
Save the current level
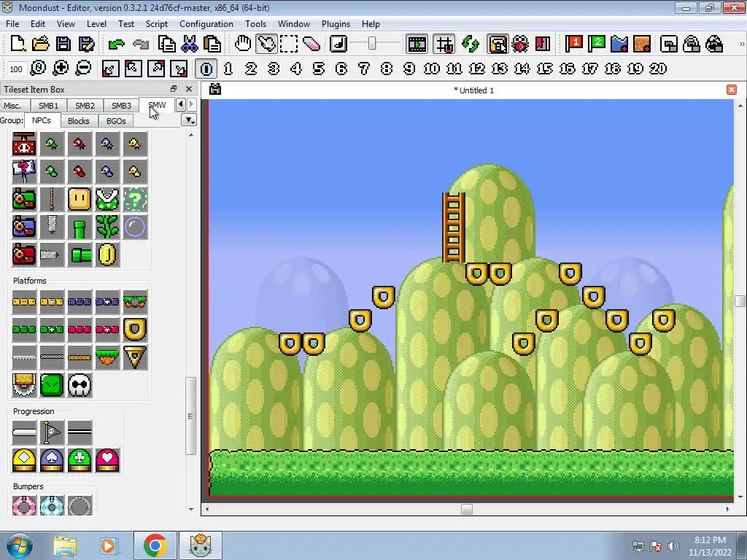tap(63, 44)
